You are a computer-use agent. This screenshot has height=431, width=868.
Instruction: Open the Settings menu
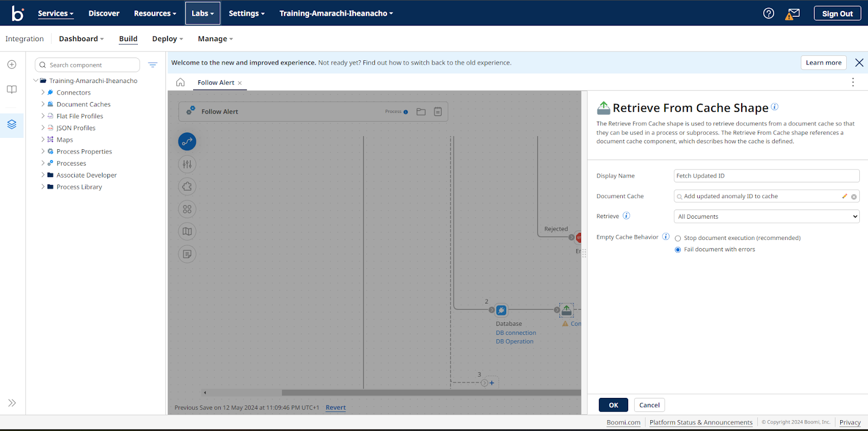click(246, 14)
